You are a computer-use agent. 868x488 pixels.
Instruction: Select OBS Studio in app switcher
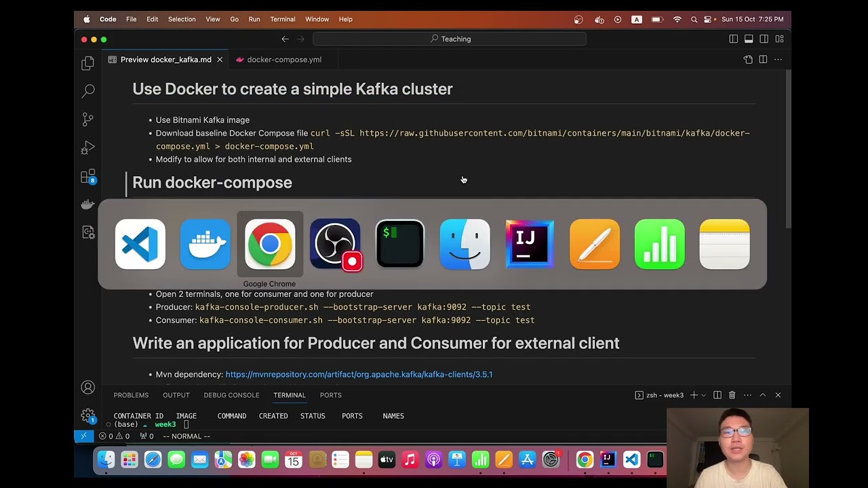click(335, 244)
